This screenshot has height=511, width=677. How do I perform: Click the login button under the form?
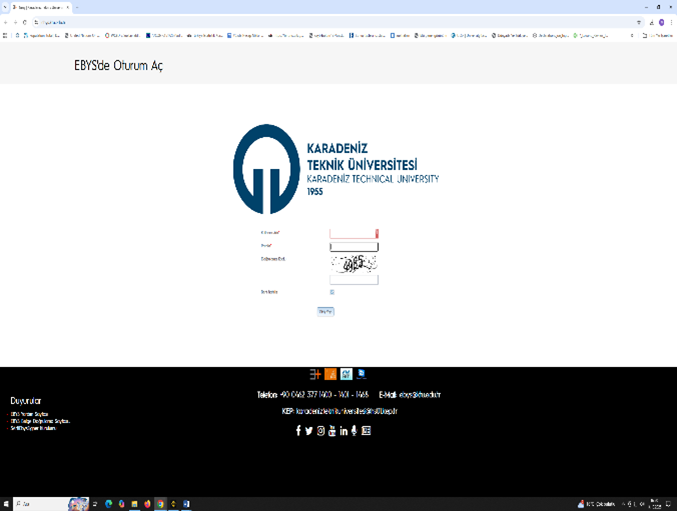point(326,312)
